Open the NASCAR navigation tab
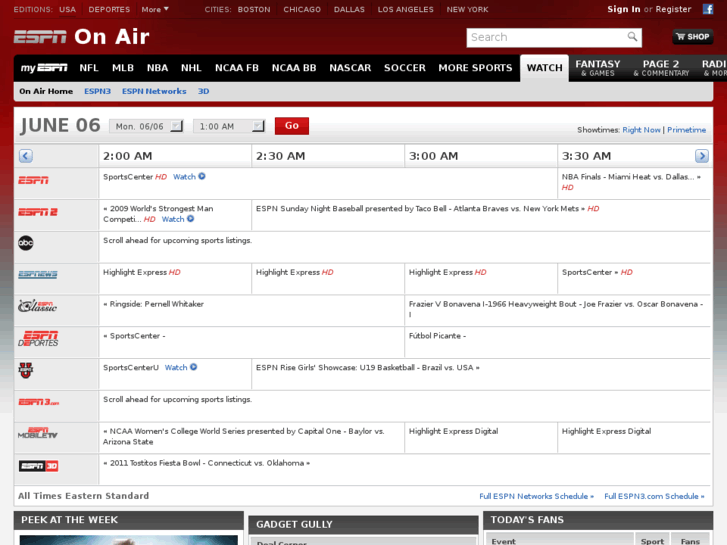This screenshot has height=545, width=727. (x=350, y=68)
